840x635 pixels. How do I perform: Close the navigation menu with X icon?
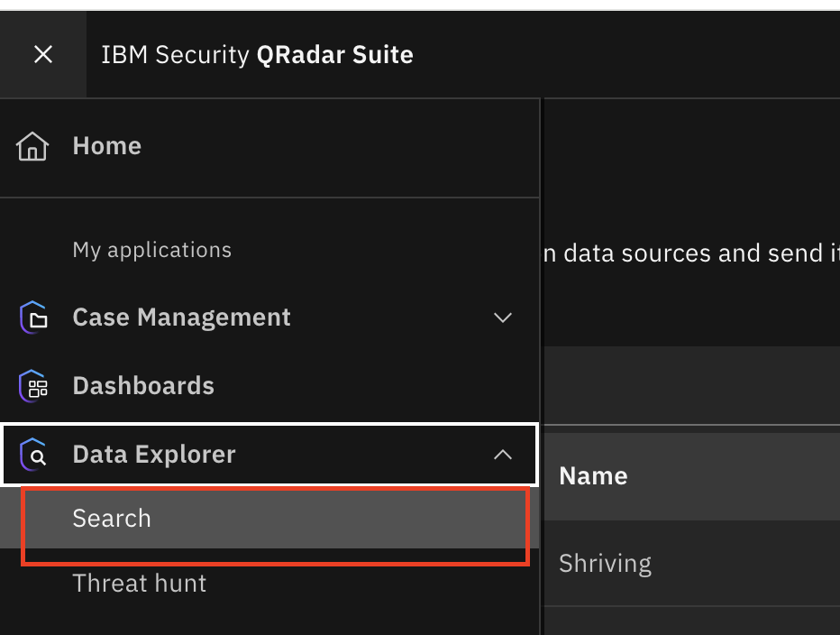[43, 54]
